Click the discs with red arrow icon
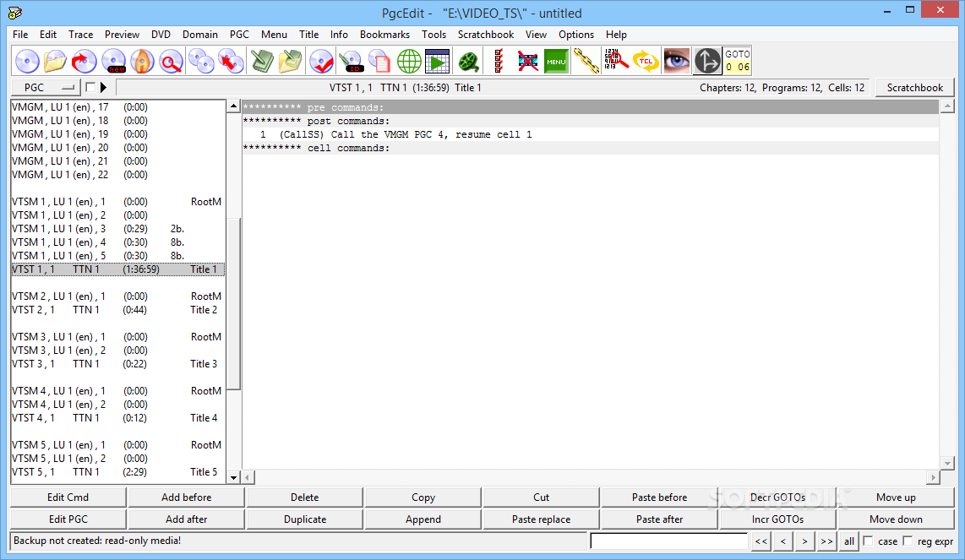965x560 pixels. (x=231, y=61)
